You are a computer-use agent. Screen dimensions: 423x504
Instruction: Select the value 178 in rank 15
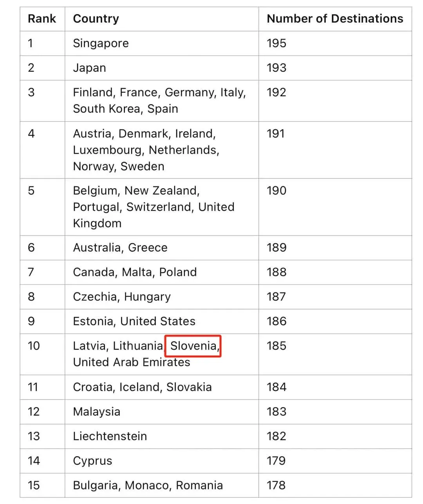pyautogui.click(x=276, y=486)
